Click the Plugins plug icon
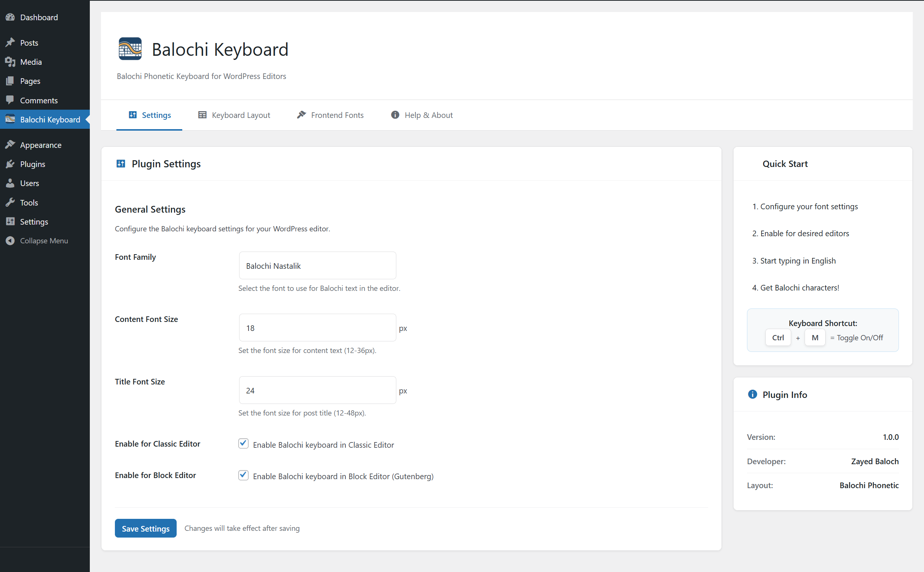The width and height of the screenshot is (924, 572). (x=10, y=164)
